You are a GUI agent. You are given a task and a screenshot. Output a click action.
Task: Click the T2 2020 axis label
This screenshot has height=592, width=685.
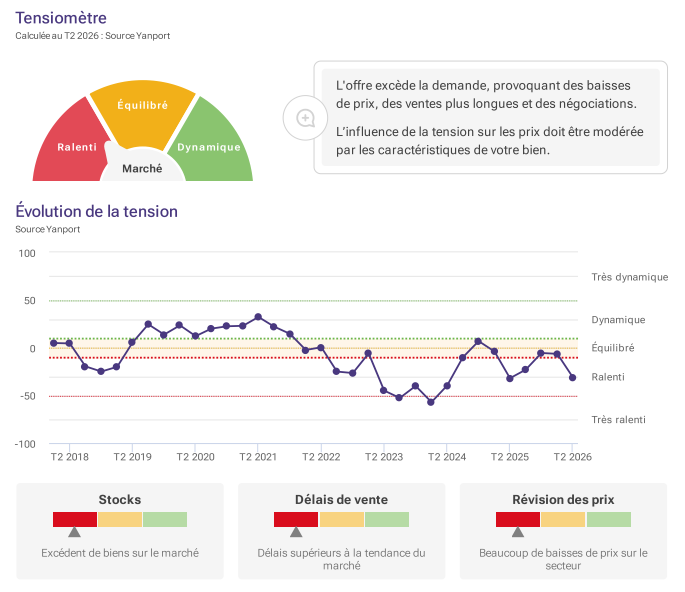tap(195, 457)
